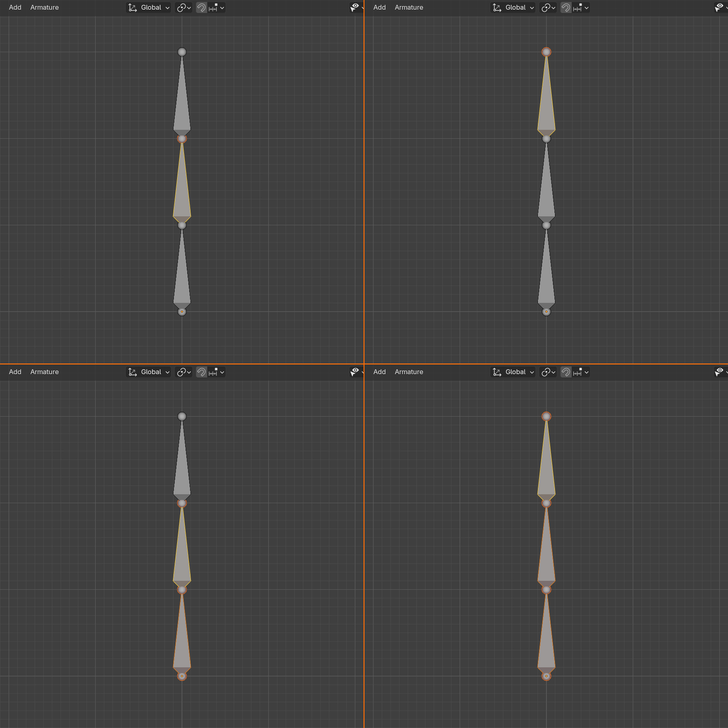Toggle snapping magnet in bottom-right viewport

[566, 372]
